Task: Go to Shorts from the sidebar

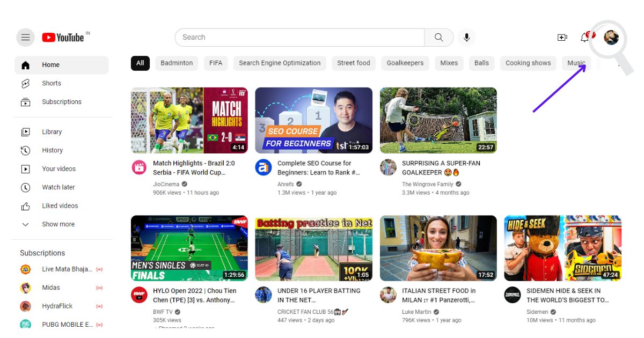Action: 51,83
